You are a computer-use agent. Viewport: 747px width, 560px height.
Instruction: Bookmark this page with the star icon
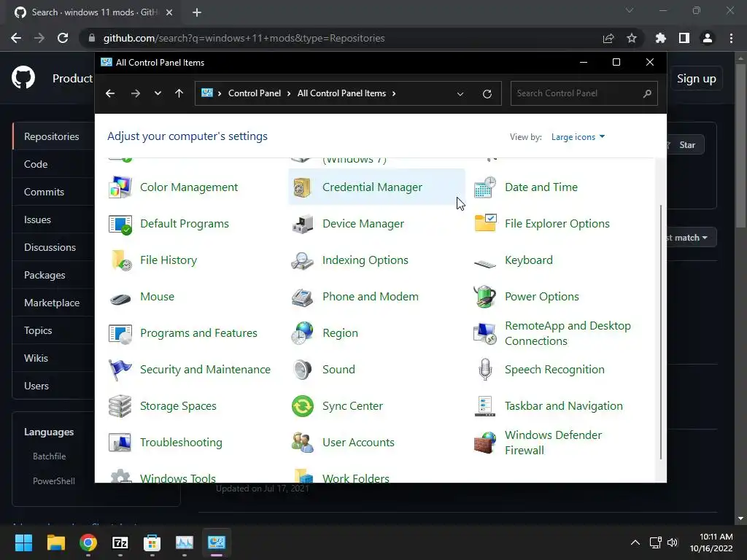[x=631, y=38]
